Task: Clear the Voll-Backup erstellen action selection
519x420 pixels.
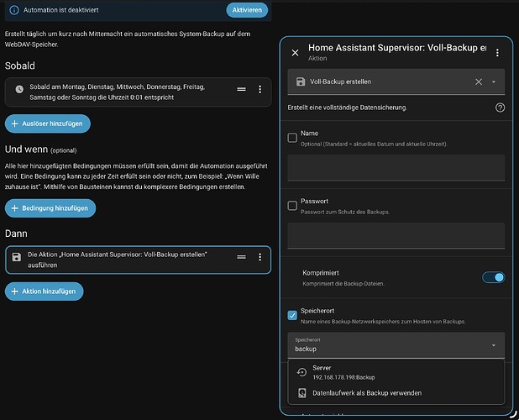Action: click(x=479, y=81)
